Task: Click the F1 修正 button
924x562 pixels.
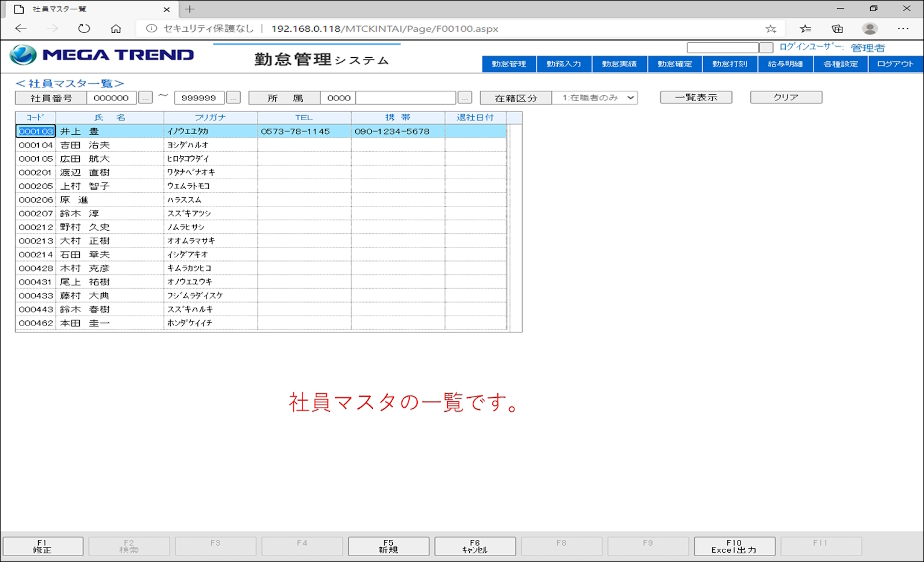Action: click(43, 546)
